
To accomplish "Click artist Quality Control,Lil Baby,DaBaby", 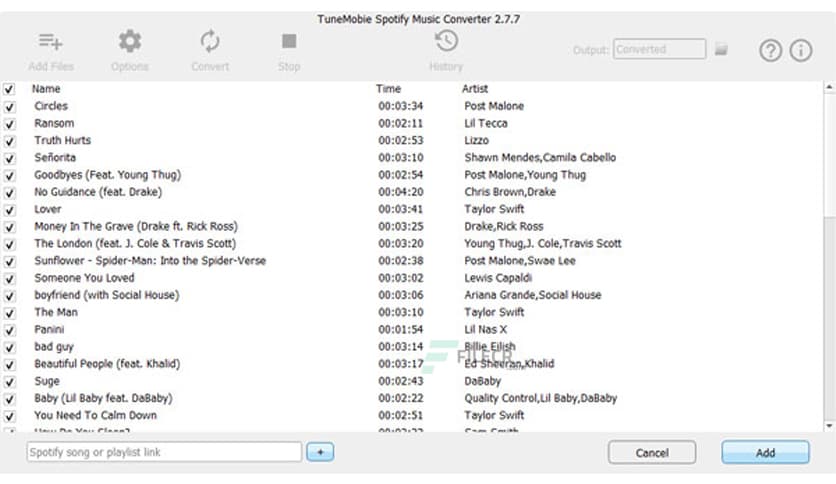I will [541, 398].
